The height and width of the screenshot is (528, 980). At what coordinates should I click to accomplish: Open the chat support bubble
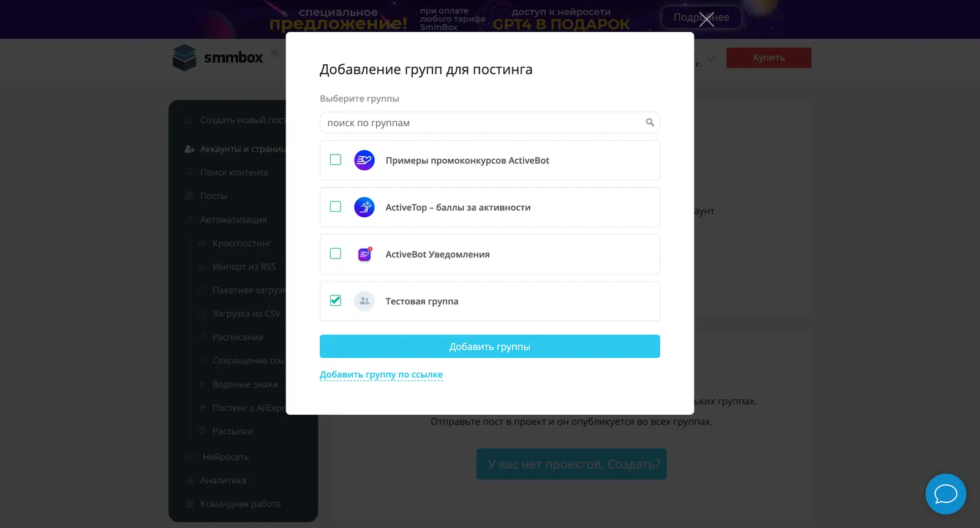946,494
